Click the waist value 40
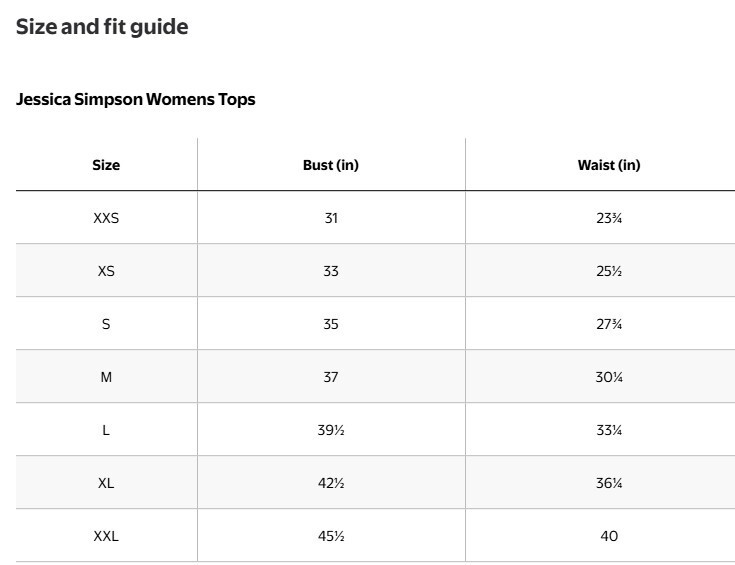Image resolution: width=735 pixels, height=565 pixels. click(609, 536)
